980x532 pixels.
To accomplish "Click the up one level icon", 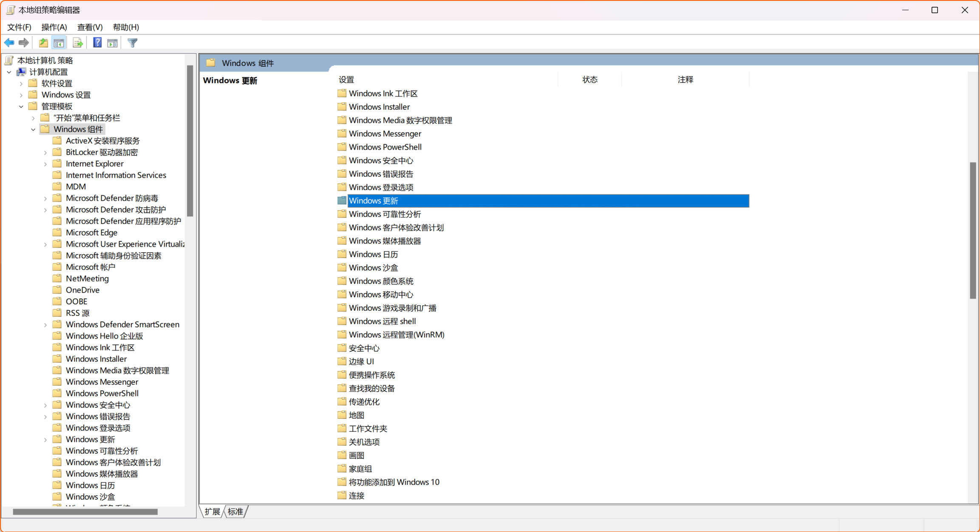I will click(x=42, y=42).
